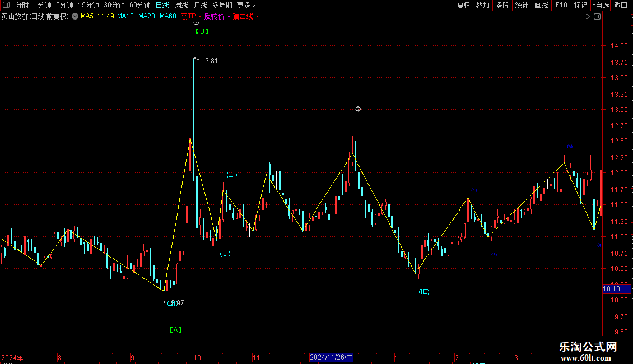Click the 12.50 price axis label
The height and width of the screenshot is (364, 633).
point(619,141)
